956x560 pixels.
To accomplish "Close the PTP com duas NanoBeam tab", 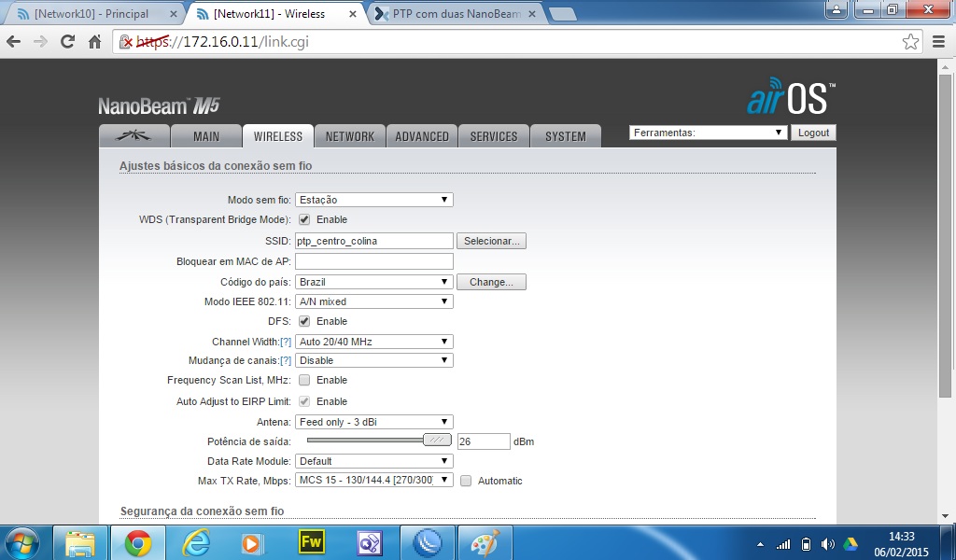I will [x=531, y=14].
